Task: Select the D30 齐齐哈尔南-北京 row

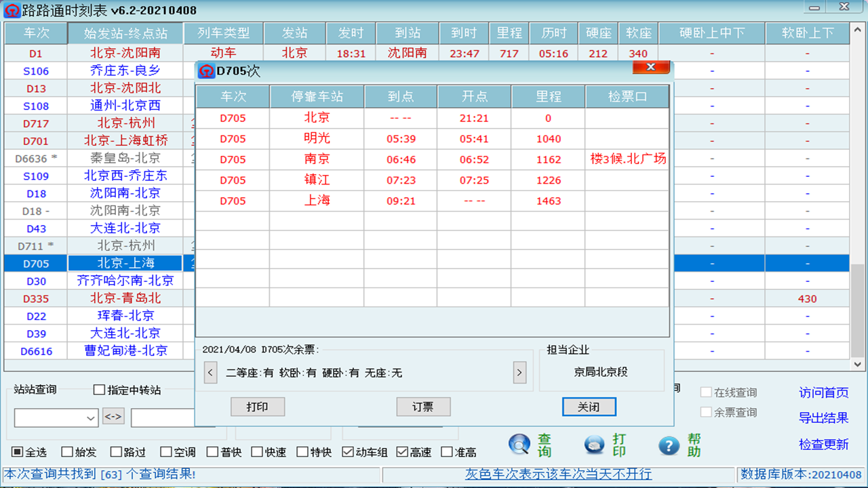Action: coord(125,280)
